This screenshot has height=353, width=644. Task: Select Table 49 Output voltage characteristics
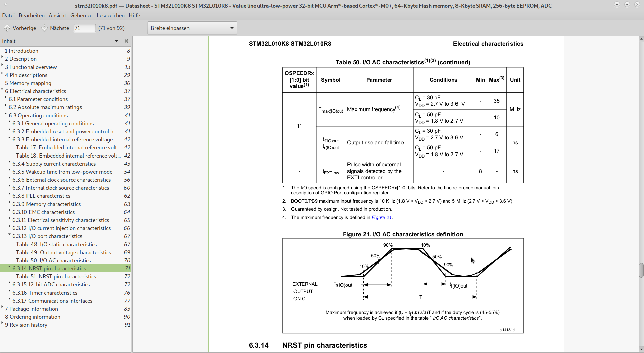pyautogui.click(x=66, y=252)
